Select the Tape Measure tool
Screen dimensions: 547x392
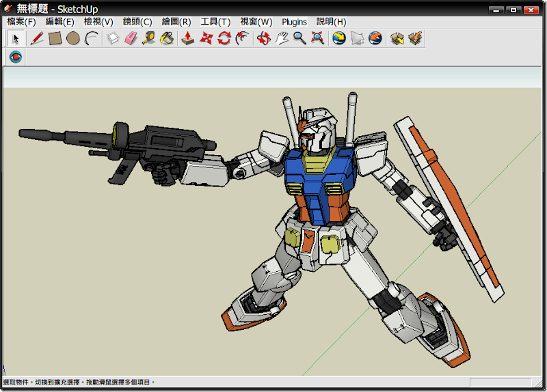[x=149, y=38]
